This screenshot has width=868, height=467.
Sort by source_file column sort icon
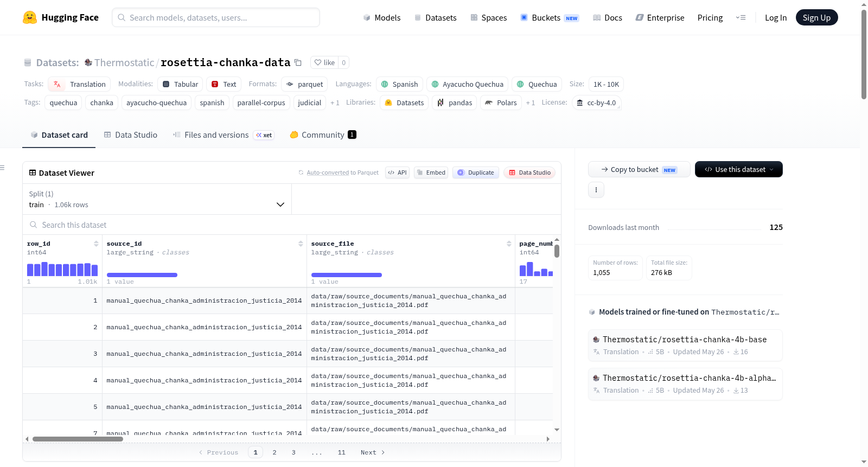click(x=509, y=244)
